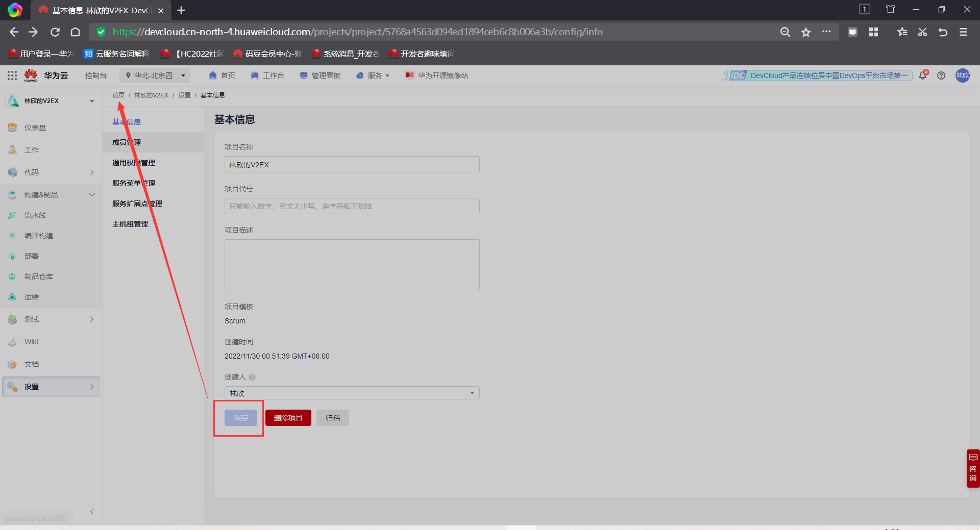Reload the current page
The width and height of the screenshot is (980, 530).
coord(55,32)
